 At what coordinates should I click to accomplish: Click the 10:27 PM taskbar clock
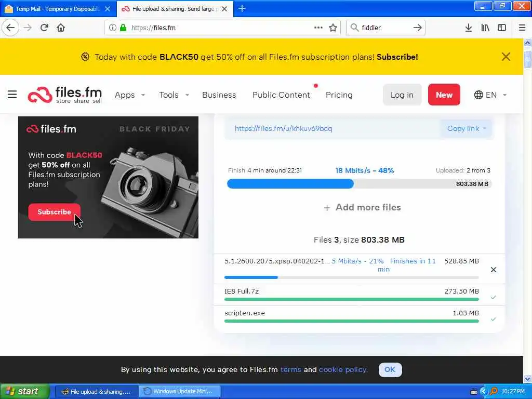click(513, 392)
